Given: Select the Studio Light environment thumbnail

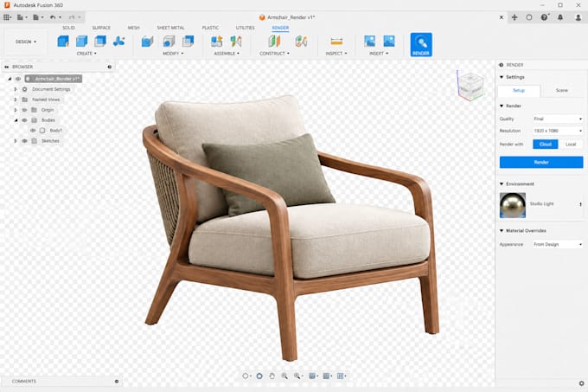Looking at the screenshot, I should coord(513,205).
